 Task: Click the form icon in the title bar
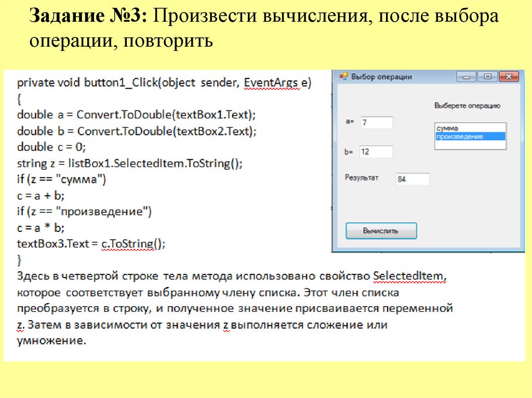[343, 77]
